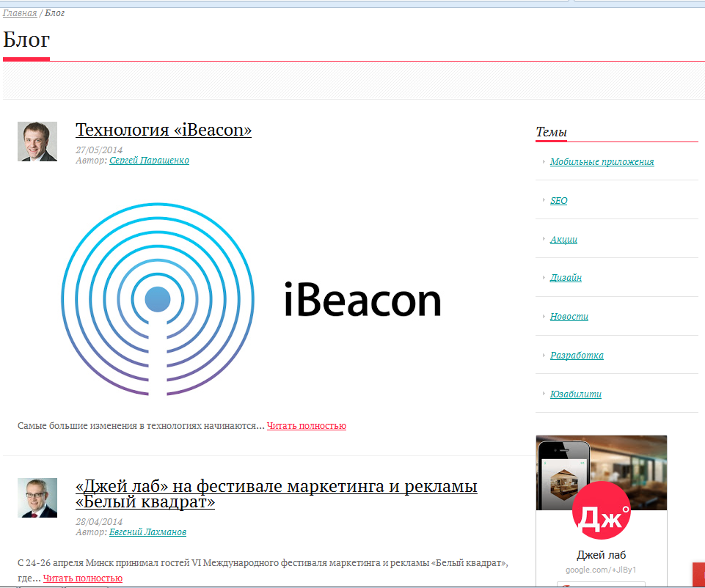705x588 pixels.
Task: Open the Технология «iBeacon» article title
Action: (x=163, y=130)
